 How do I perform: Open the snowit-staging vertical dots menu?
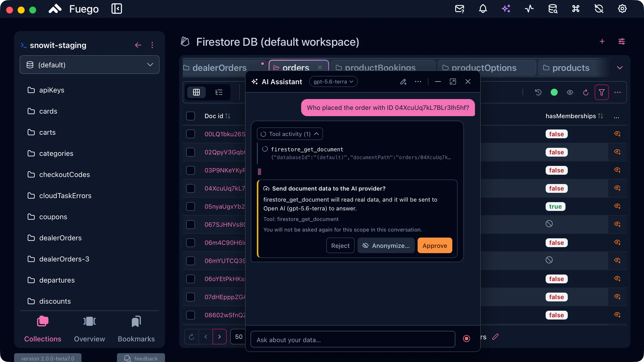click(152, 45)
